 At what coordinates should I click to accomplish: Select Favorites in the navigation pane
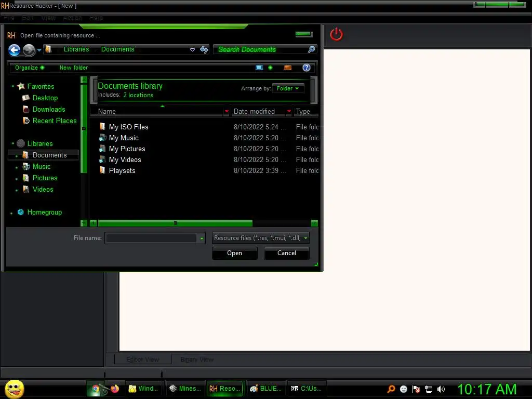click(41, 87)
